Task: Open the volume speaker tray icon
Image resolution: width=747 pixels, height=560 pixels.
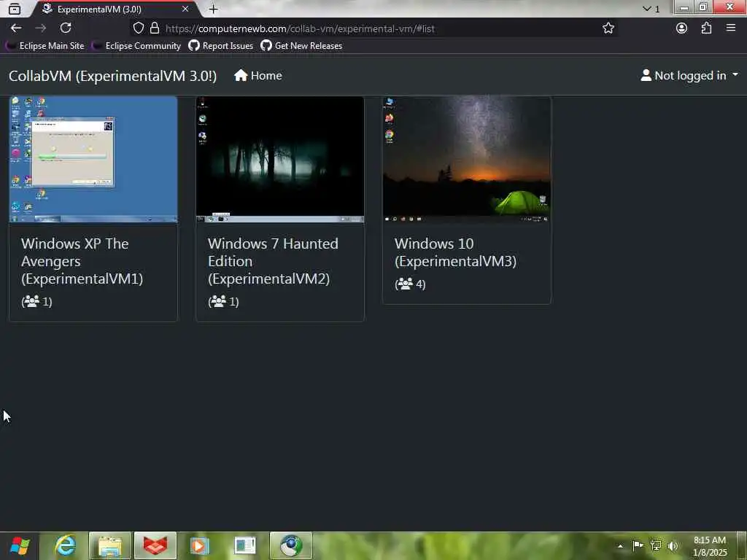Action: pyautogui.click(x=673, y=545)
